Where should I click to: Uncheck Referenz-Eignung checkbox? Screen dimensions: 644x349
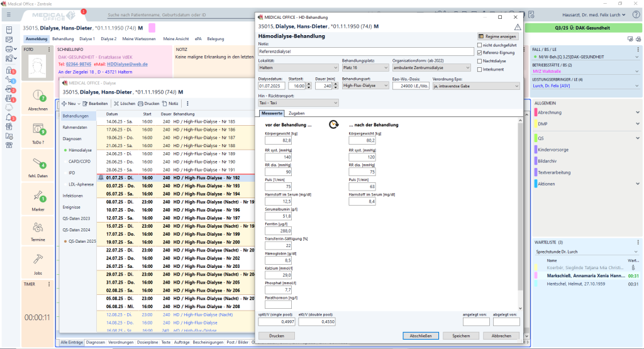click(x=479, y=53)
